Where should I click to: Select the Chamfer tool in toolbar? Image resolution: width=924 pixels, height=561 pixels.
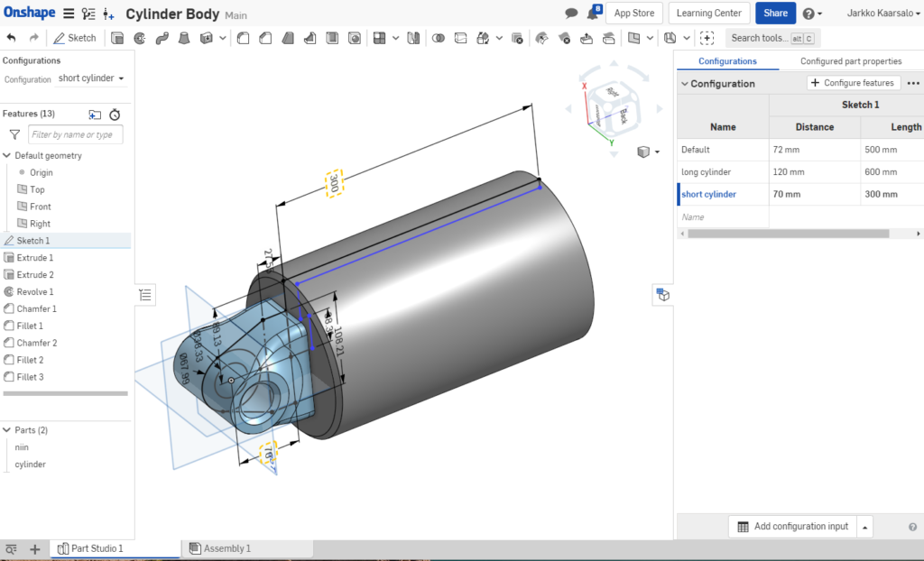(x=265, y=38)
